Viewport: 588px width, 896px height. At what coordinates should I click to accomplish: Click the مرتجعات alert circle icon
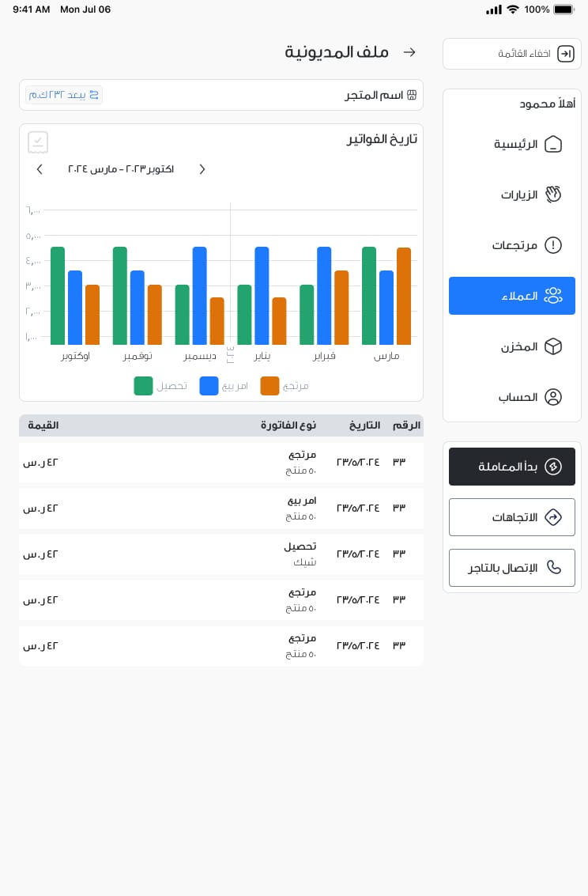[x=553, y=245]
